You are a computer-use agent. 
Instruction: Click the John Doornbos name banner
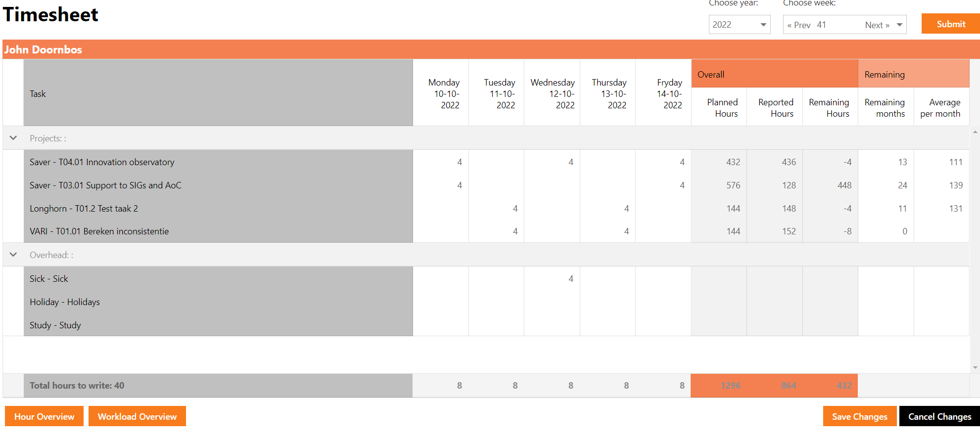coord(491,49)
